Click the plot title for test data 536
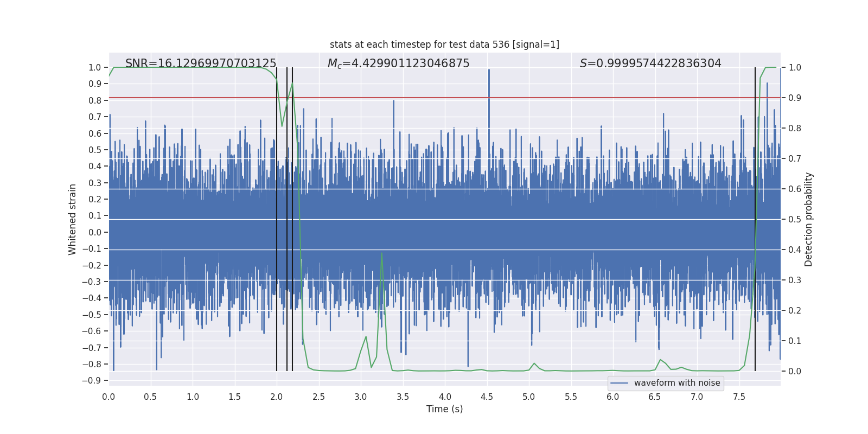 pyautogui.click(x=444, y=44)
